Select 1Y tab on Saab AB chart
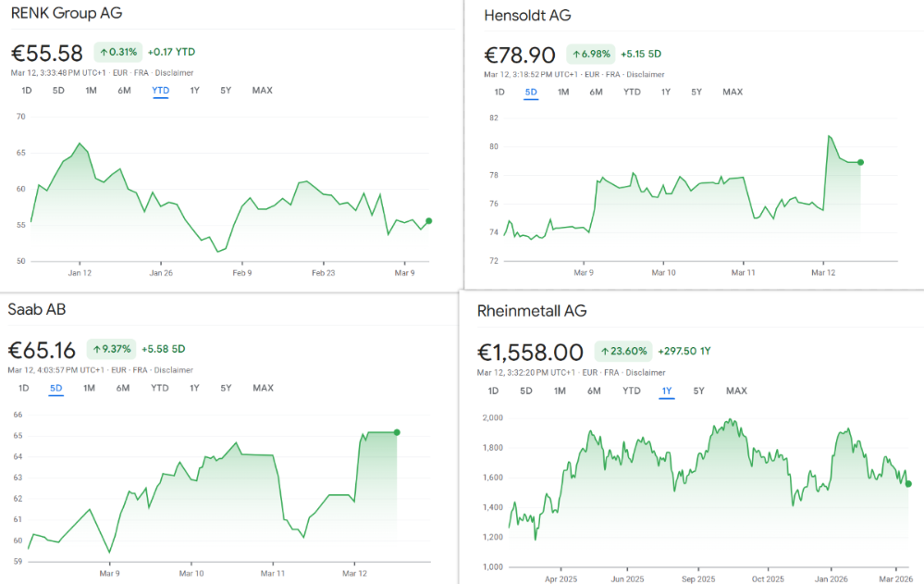 click(x=194, y=388)
